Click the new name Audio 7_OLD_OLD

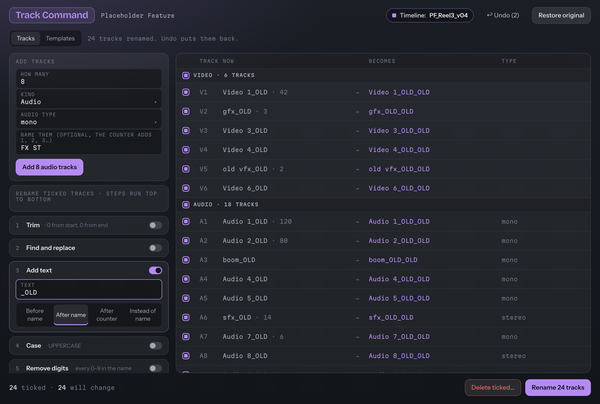pyautogui.click(x=399, y=337)
